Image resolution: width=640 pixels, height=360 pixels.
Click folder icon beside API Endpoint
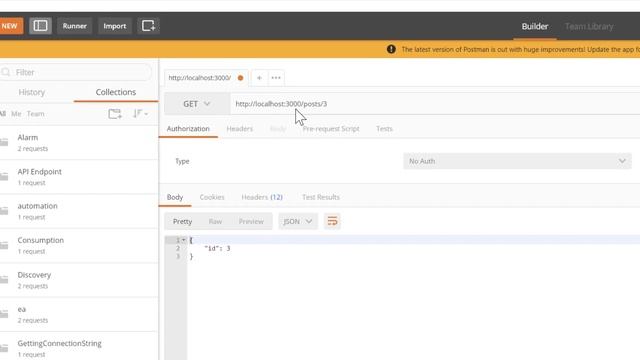coord(4,177)
